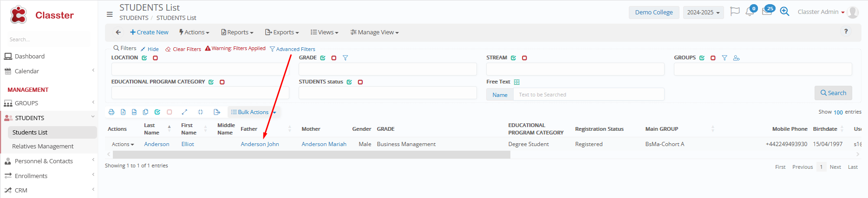Image resolution: width=868 pixels, height=198 pixels.
Task: Open the messages envelope icon
Action: [x=767, y=12]
